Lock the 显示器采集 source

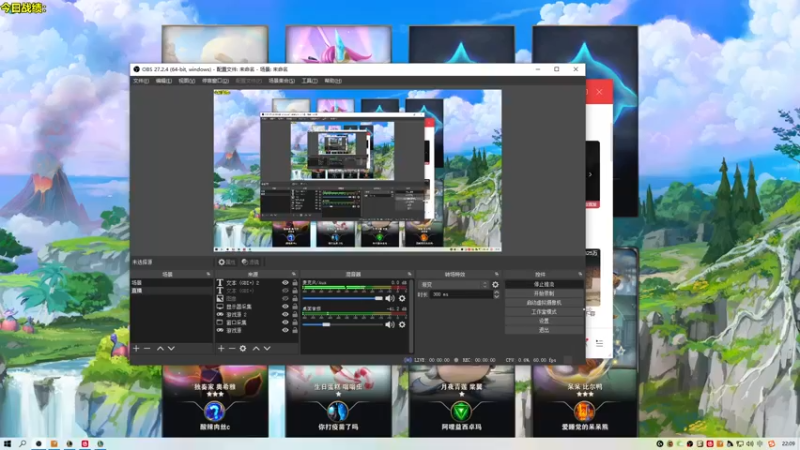click(x=295, y=307)
